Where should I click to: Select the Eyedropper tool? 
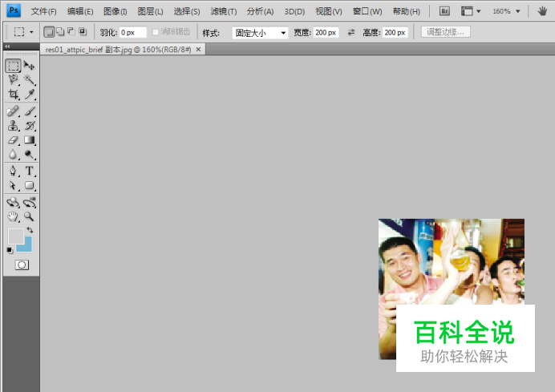(29, 94)
